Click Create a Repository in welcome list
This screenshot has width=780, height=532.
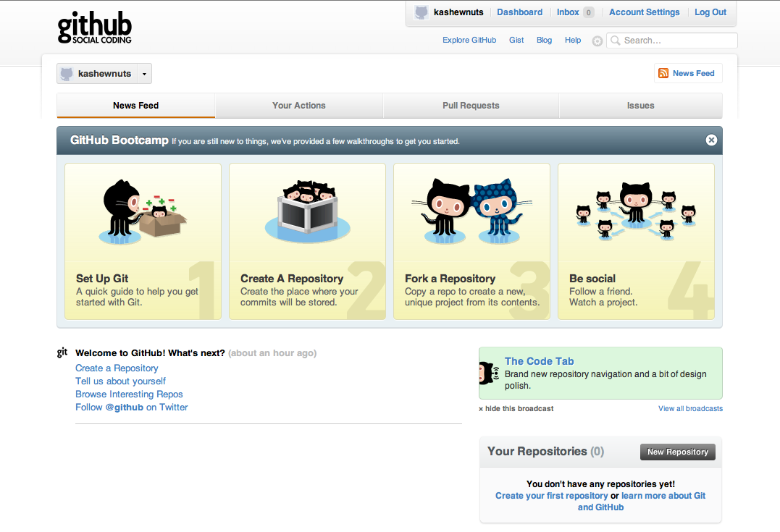click(x=117, y=368)
